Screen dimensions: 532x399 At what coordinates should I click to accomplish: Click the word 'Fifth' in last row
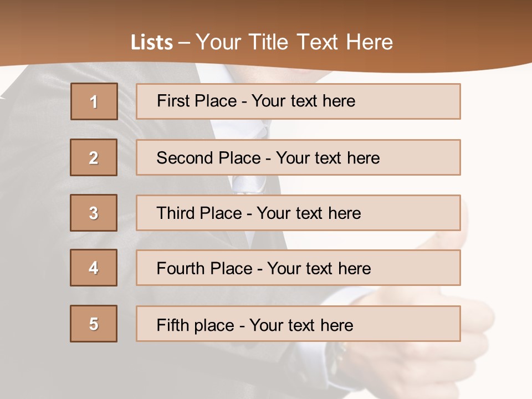click(172, 325)
